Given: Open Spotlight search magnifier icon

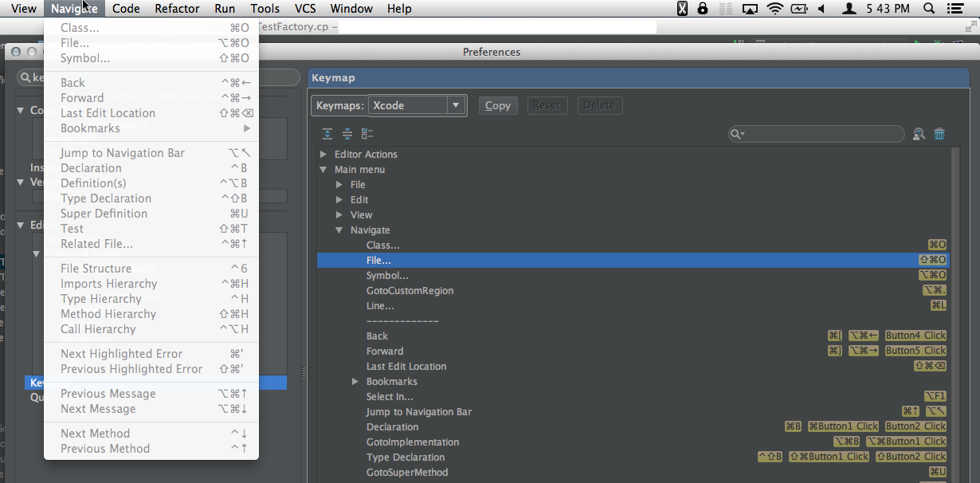Looking at the screenshot, I should pyautogui.click(x=928, y=9).
